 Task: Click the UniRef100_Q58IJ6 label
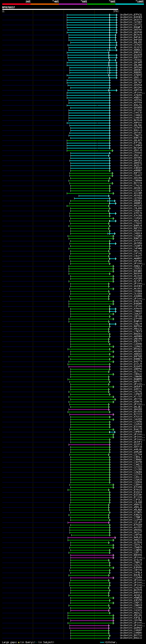click(x=131, y=156)
